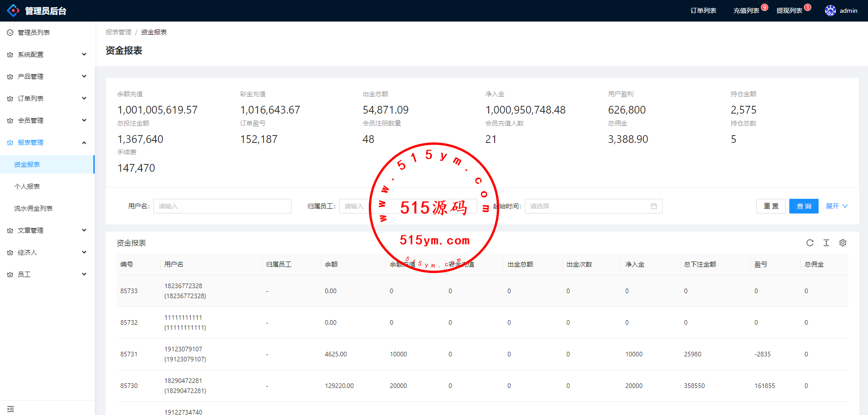
Task: Click the 充值列表 notification badge
Action: coord(764,7)
